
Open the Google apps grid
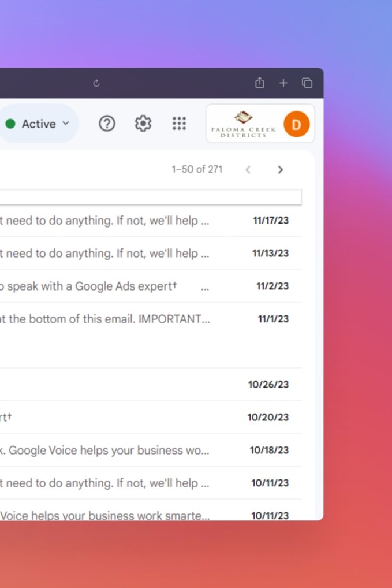pos(179,124)
